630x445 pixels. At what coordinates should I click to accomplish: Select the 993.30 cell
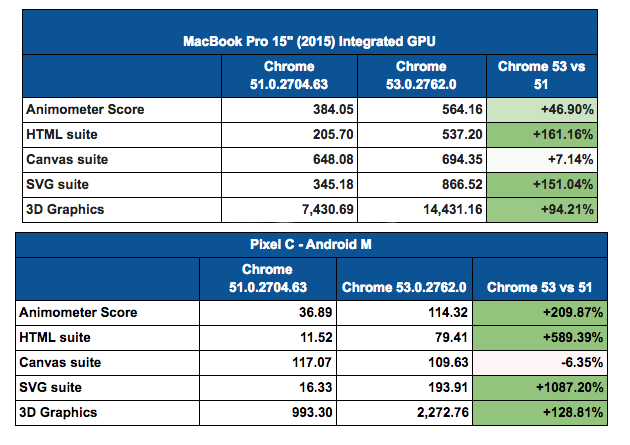(268, 413)
